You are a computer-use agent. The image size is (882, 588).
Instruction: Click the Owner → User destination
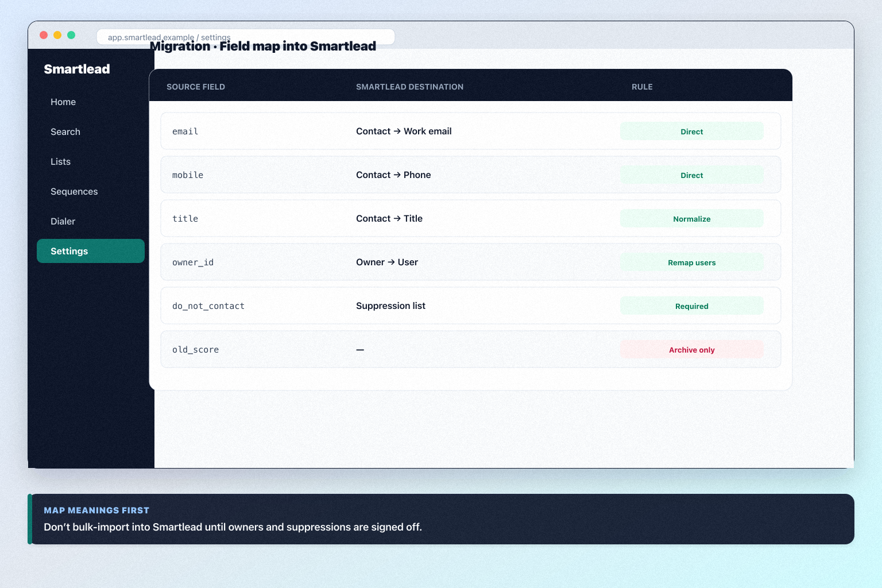click(387, 262)
